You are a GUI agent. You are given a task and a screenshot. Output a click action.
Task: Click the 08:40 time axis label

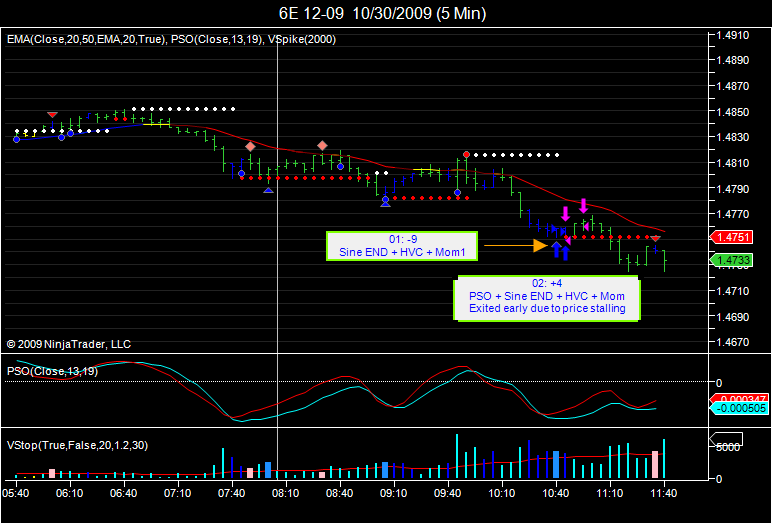(340, 492)
